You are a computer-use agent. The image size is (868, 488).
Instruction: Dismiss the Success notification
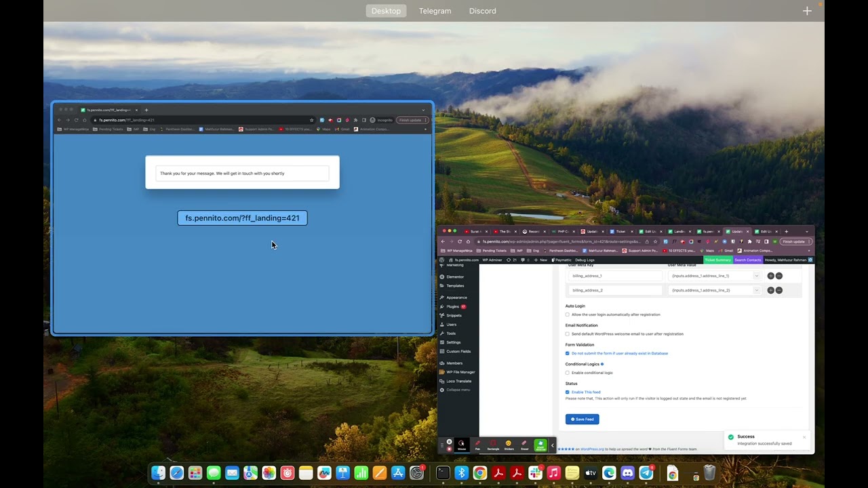(x=804, y=437)
